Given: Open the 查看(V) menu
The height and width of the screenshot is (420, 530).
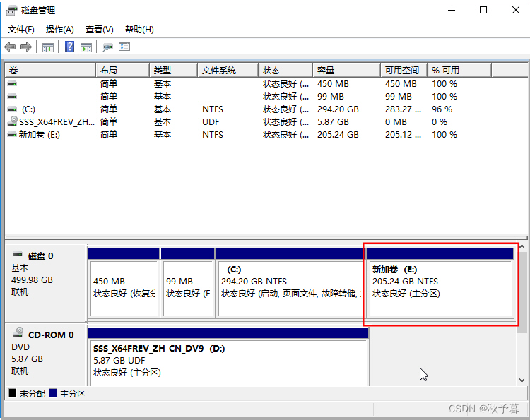Looking at the screenshot, I should coord(100,30).
